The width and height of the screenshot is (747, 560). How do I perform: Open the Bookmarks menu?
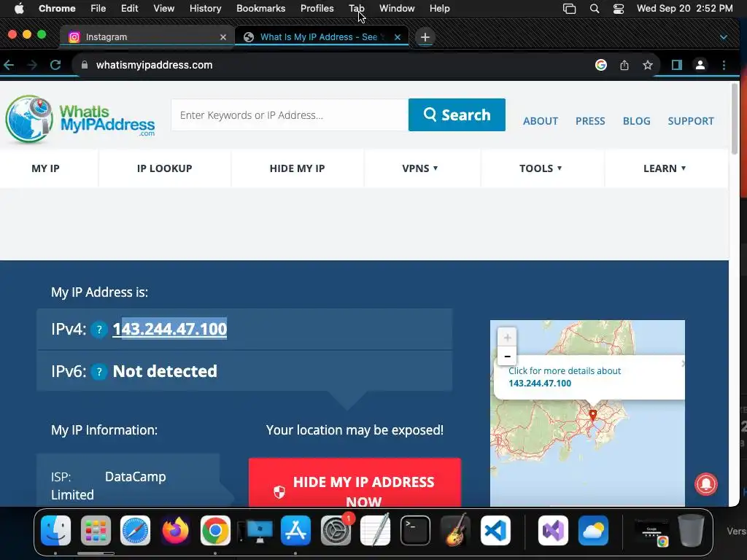[x=260, y=9]
